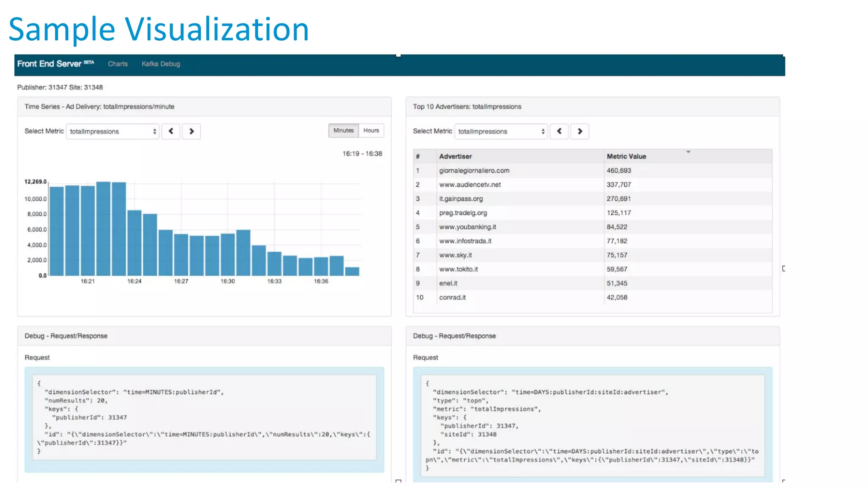Open Time Series Select Metric dropdown

pos(112,131)
